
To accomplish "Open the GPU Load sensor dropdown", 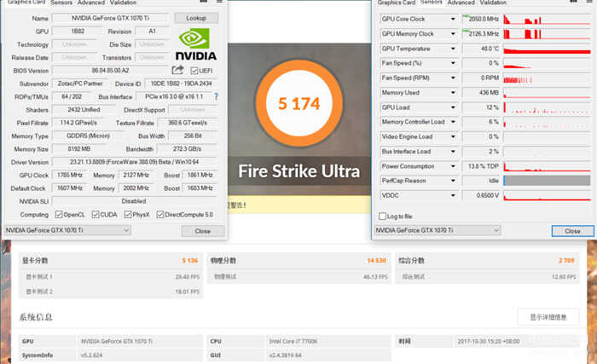I will pos(453,107).
